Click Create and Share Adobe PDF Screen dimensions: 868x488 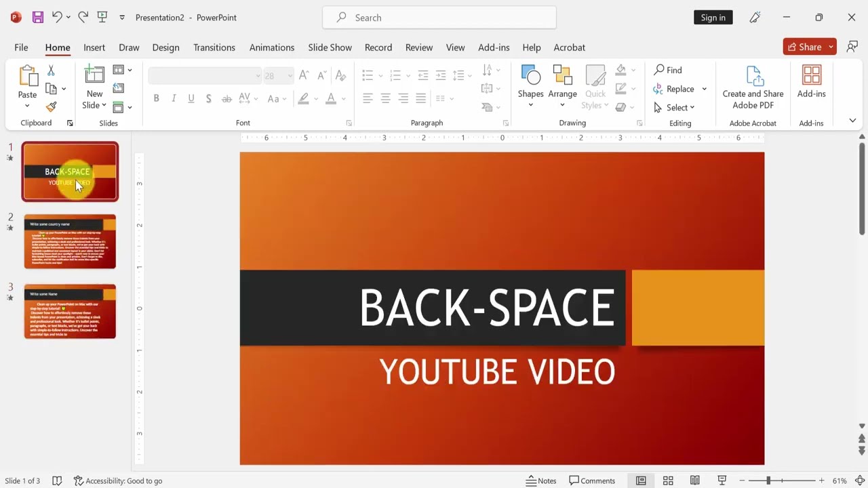click(753, 88)
